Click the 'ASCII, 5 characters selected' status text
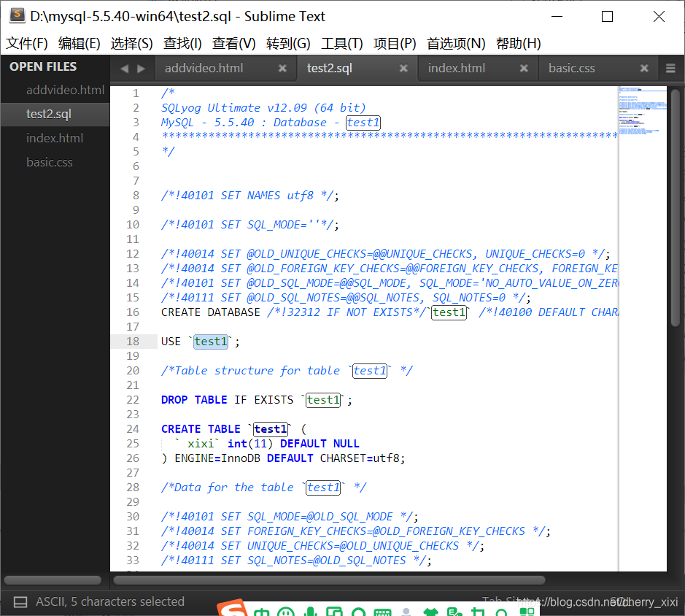This screenshot has width=685, height=616. (x=110, y=601)
